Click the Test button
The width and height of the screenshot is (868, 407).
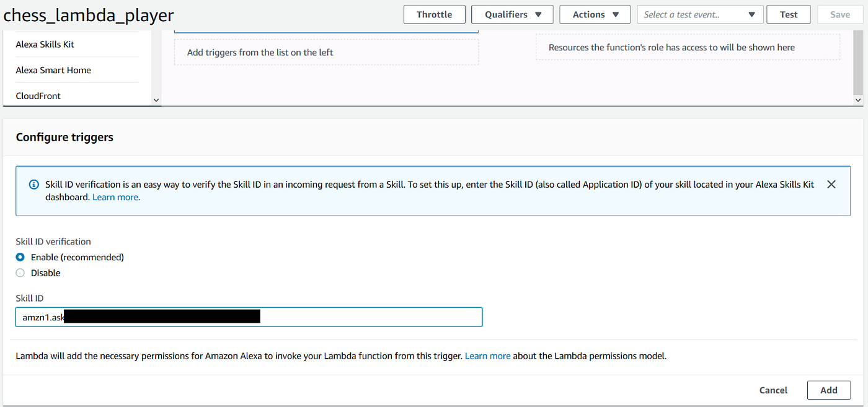click(789, 14)
